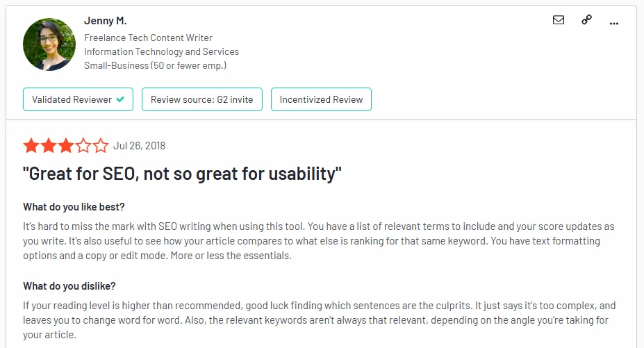Image resolution: width=644 pixels, height=348 pixels.
Task: Click the Freelance Tech Content Writer text
Action: click(x=148, y=38)
